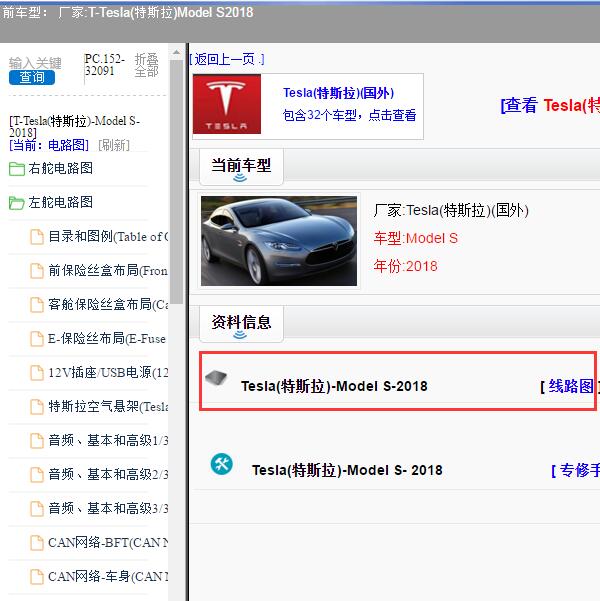Viewport: 600px width, 601px height.
Task: Click the [查看 Tesla link on the right
Action: [550, 105]
